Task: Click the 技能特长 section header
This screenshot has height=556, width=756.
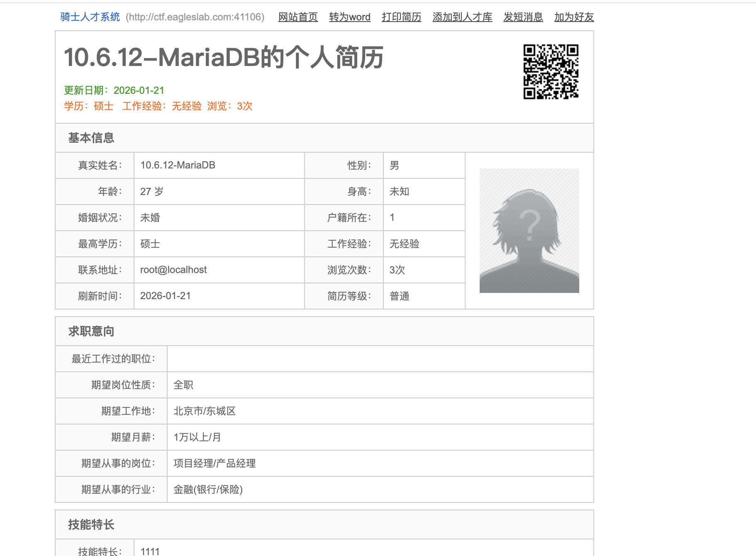Action: pos(91,524)
